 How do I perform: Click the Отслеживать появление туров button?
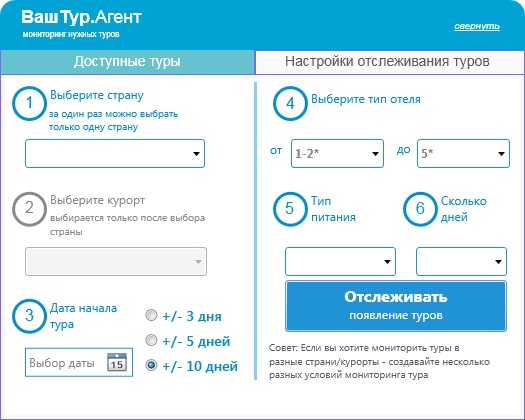[x=396, y=306]
